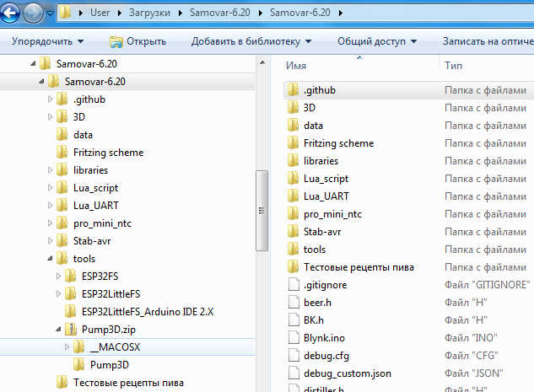Click the .gitignore file icon

(294, 284)
